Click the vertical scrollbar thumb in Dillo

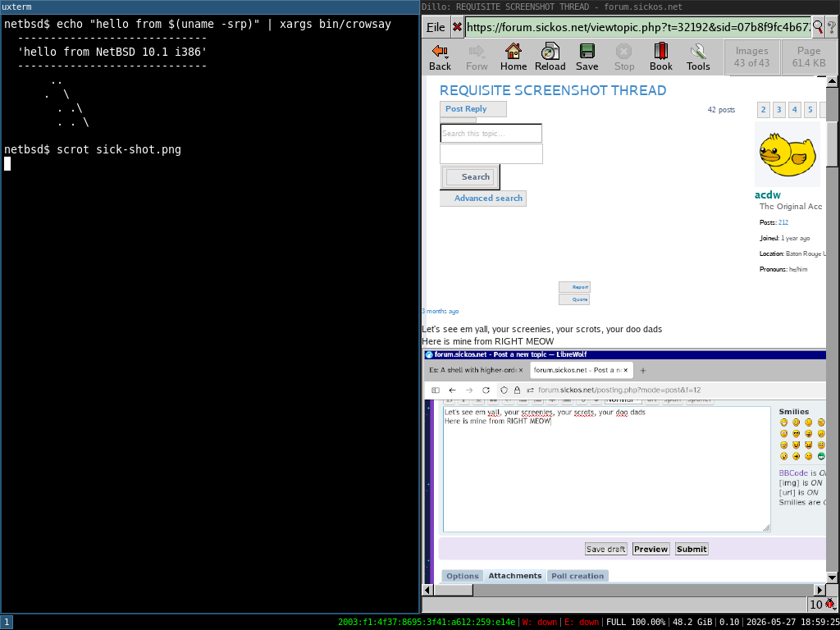[832, 144]
